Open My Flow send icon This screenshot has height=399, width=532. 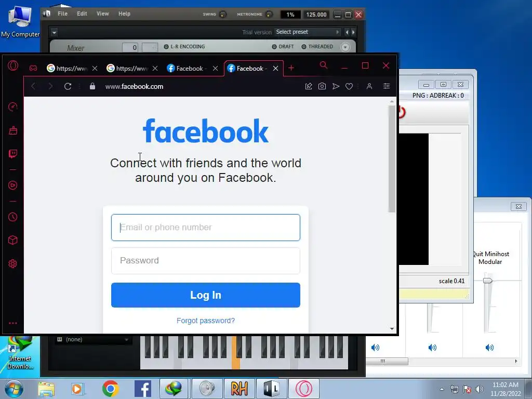pos(336,86)
